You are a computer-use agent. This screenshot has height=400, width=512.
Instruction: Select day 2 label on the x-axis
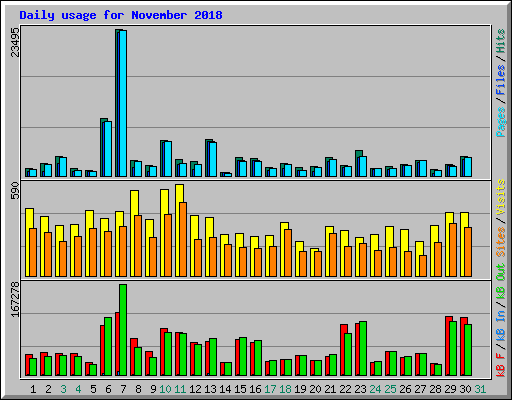48,389
